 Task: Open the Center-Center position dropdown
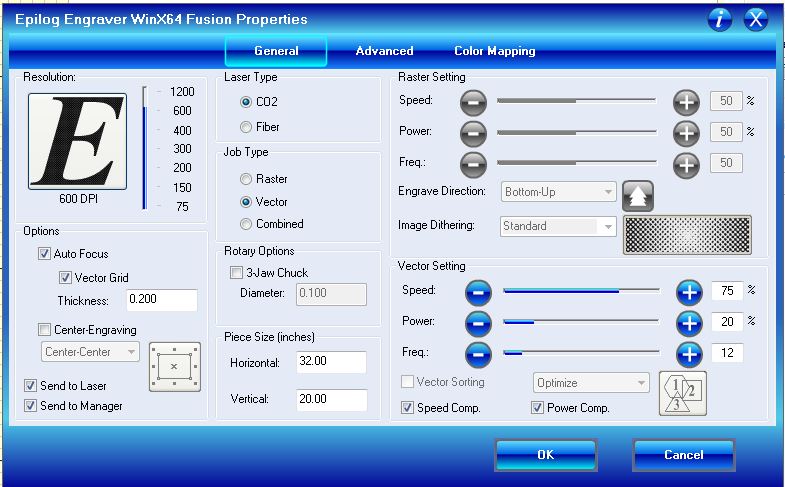tap(90, 352)
